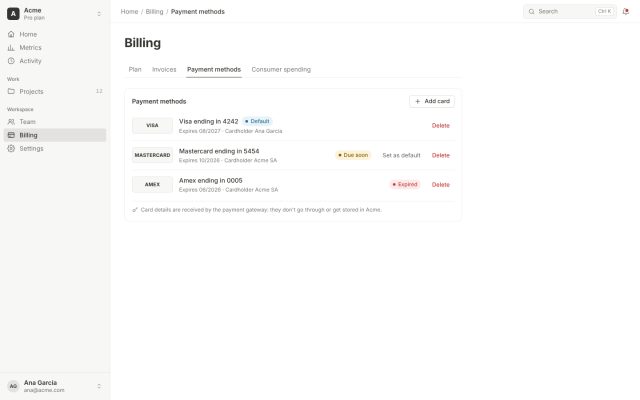Open Activity page from sidebar
This screenshot has height=400, width=640.
[x=55, y=61]
